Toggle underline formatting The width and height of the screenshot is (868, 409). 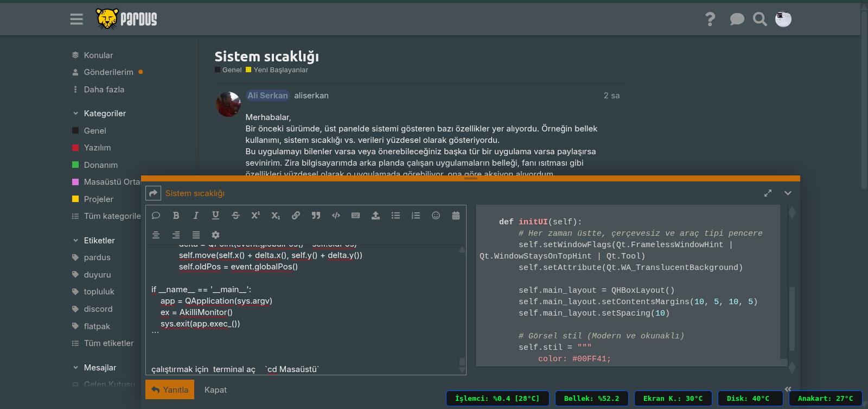(x=215, y=216)
